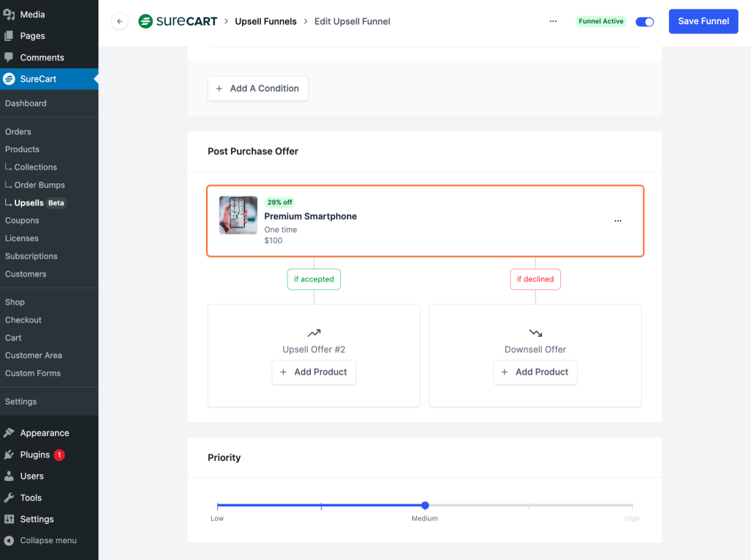Click the back arrow icon in header
The width and height of the screenshot is (751, 560).
point(120,21)
